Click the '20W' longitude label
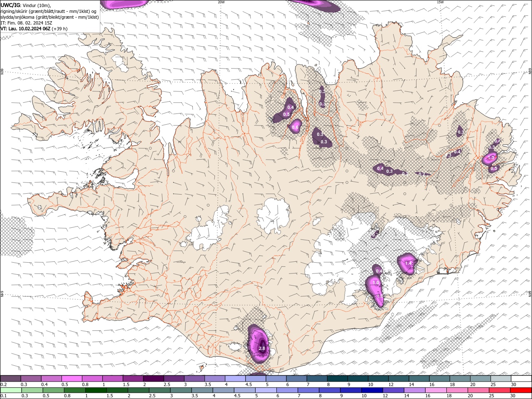 pos(221,2)
